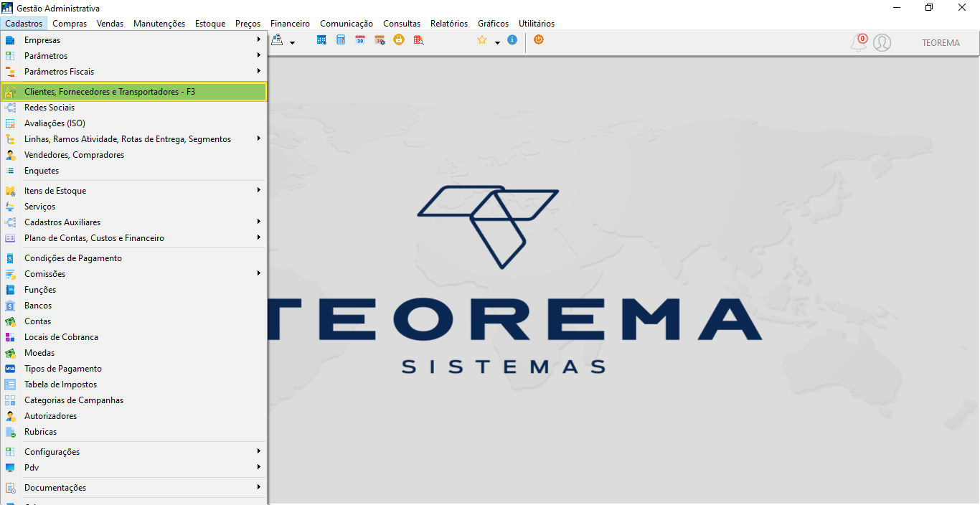This screenshot has width=980, height=505.
Task: Click the user profile avatar icon
Action: coord(882,43)
